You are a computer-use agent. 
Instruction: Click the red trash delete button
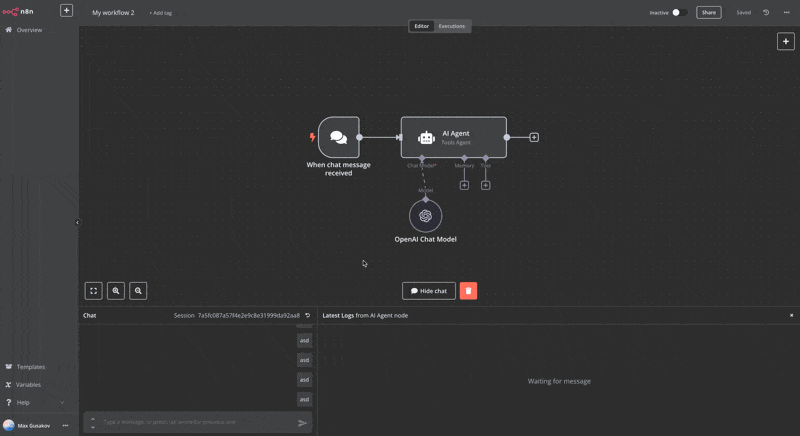(x=468, y=291)
